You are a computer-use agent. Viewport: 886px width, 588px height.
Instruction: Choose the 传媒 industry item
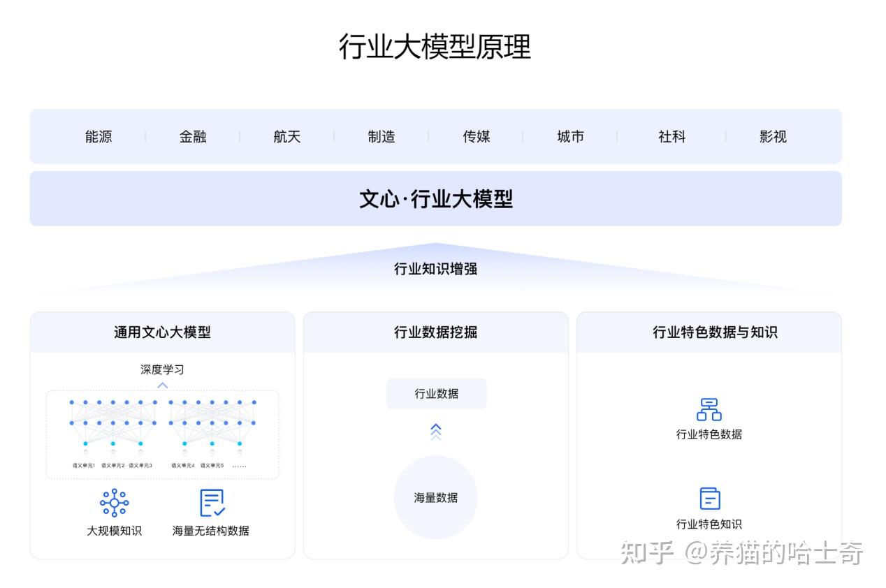pos(477,137)
